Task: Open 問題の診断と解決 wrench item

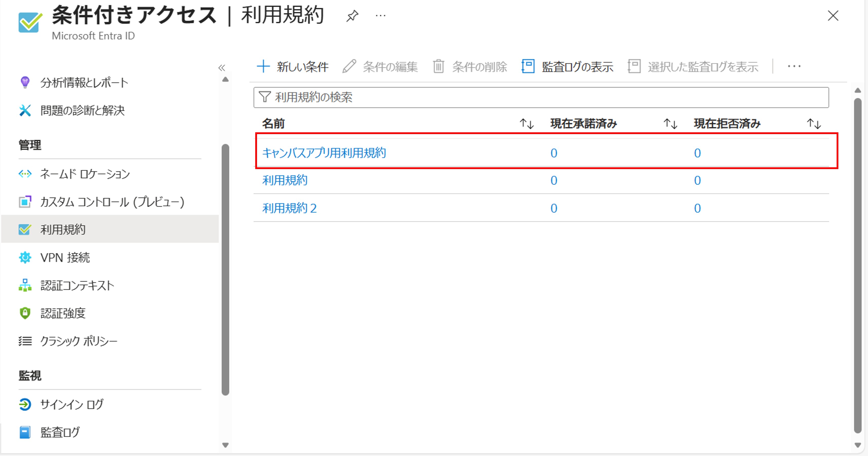Action: [x=82, y=110]
